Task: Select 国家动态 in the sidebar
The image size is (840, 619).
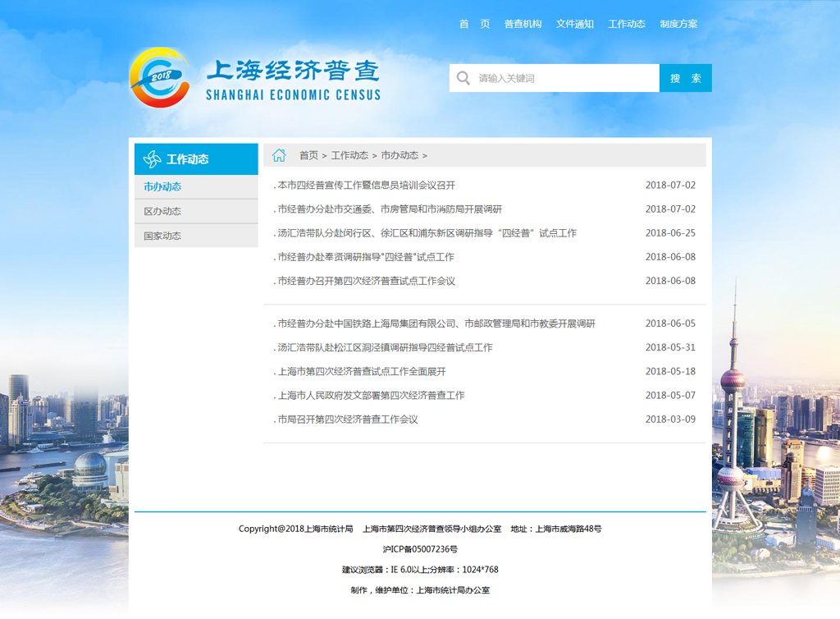Action: click(x=196, y=236)
